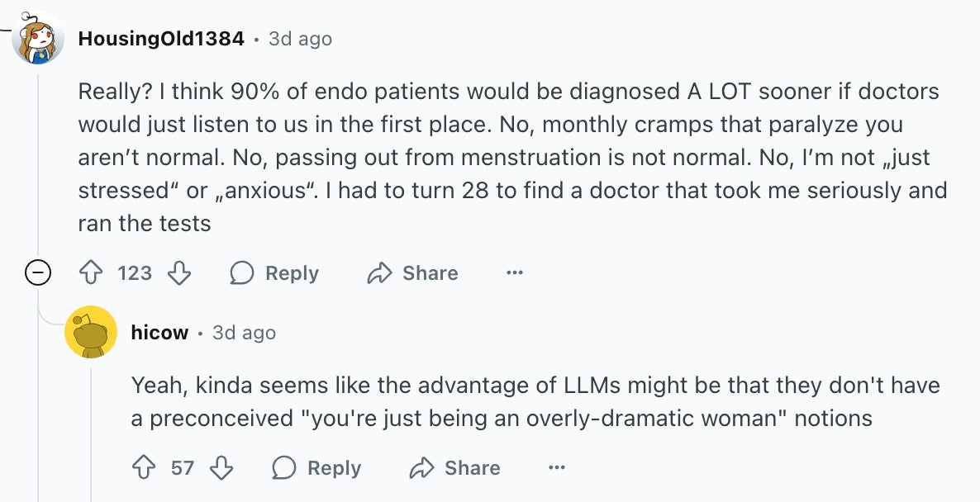
Task: Upvote hicow's reply
Action: [x=145, y=467]
